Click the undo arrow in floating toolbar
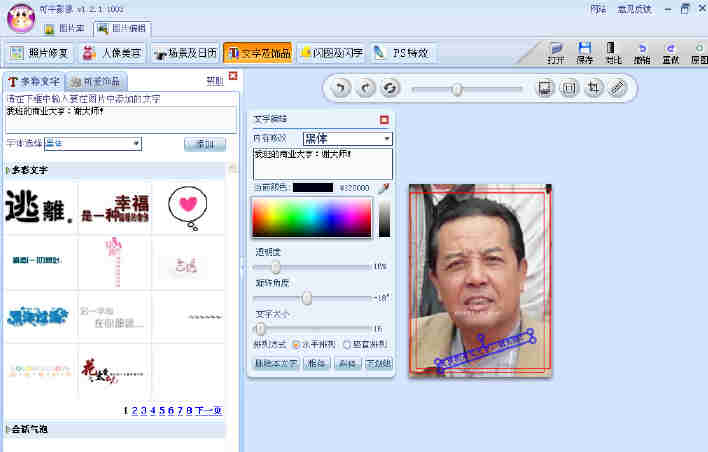This screenshot has height=452, width=708. point(342,89)
